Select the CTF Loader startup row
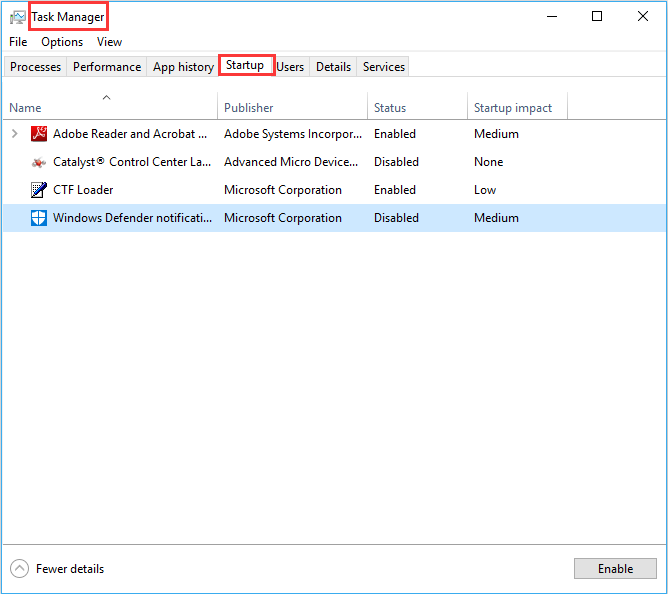This screenshot has width=668, height=594. point(334,190)
